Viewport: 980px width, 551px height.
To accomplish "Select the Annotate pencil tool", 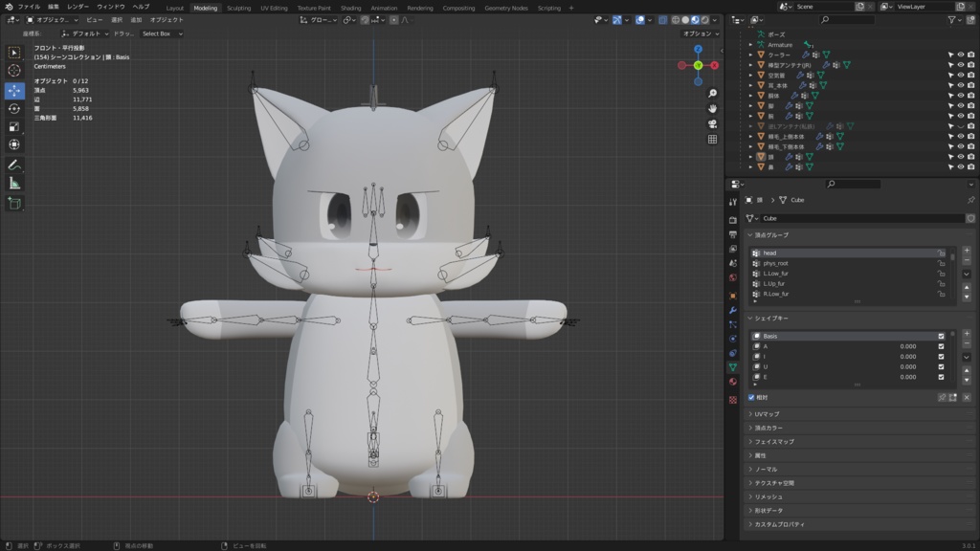I will click(14, 165).
